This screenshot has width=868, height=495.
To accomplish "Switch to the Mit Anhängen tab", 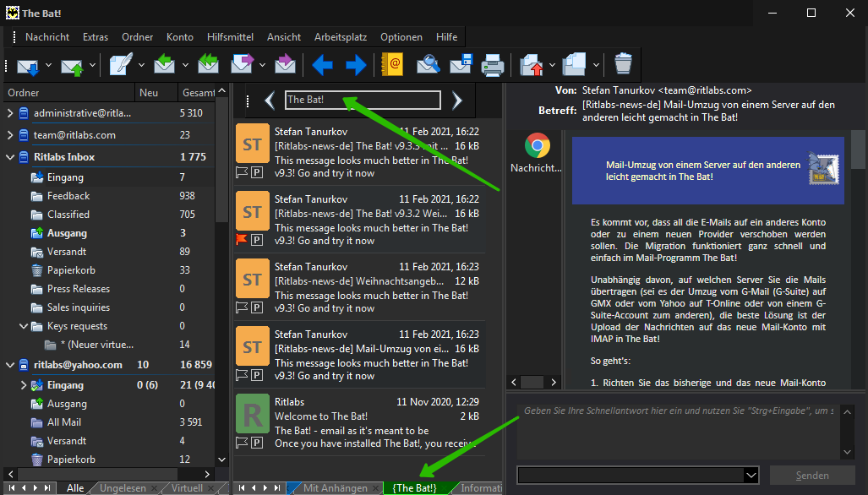I will point(336,487).
